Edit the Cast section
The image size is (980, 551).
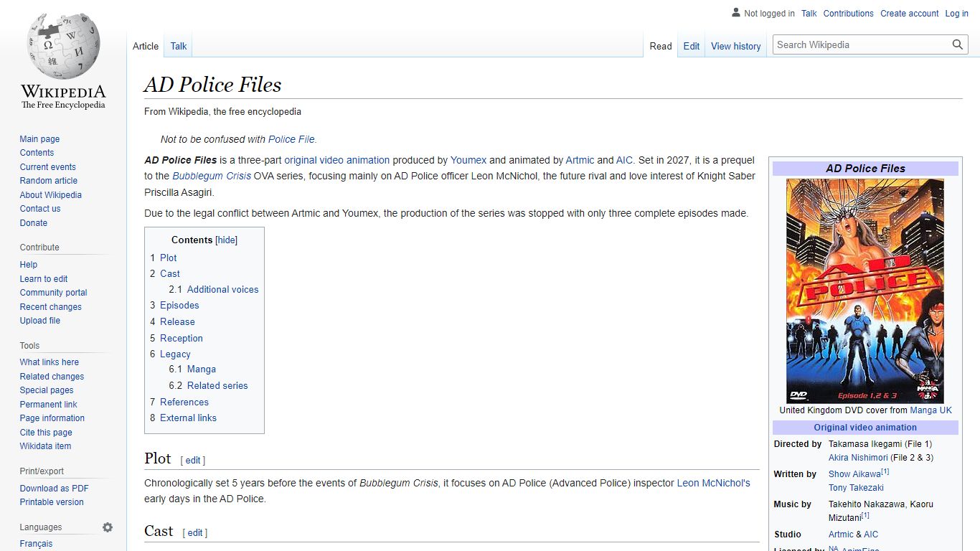(195, 533)
